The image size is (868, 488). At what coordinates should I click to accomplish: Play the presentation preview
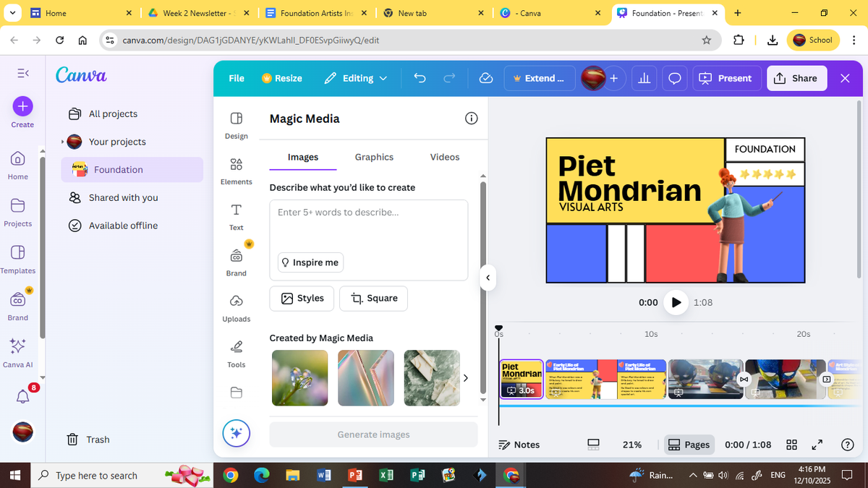[x=676, y=302]
